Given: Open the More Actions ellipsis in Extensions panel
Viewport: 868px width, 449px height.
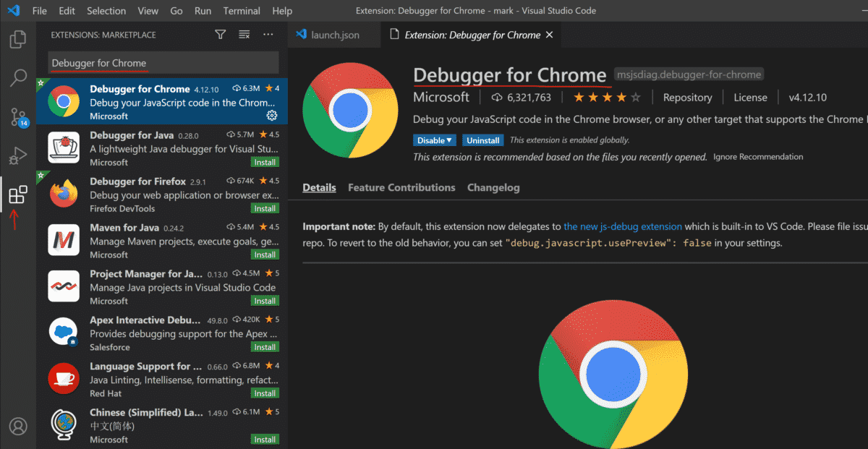Looking at the screenshot, I should tap(268, 34).
